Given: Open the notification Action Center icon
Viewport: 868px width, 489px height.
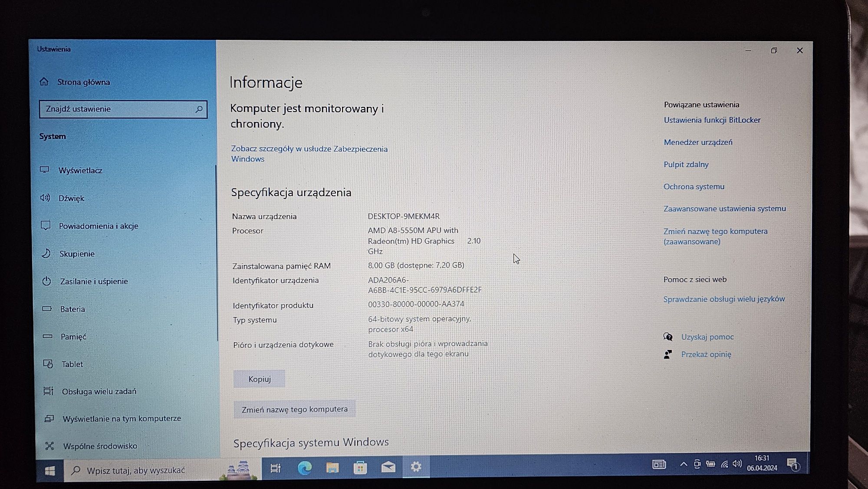Looking at the screenshot, I should point(792,464).
